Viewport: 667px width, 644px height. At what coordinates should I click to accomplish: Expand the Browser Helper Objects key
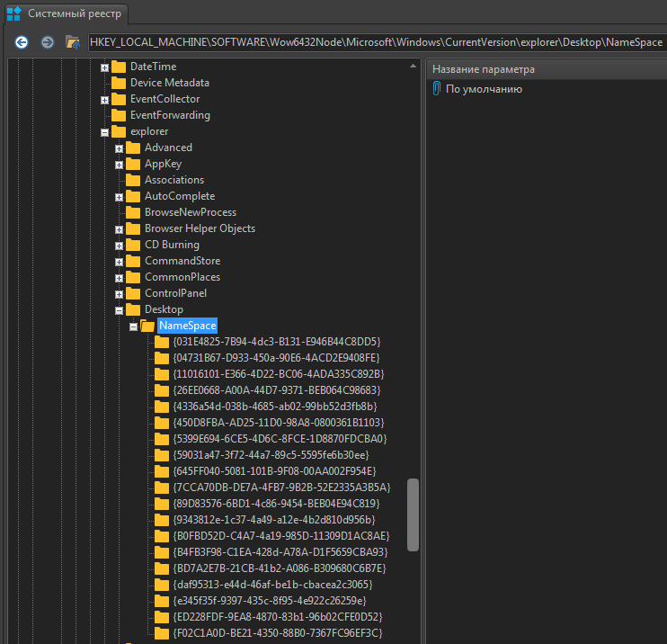pyautogui.click(x=119, y=229)
